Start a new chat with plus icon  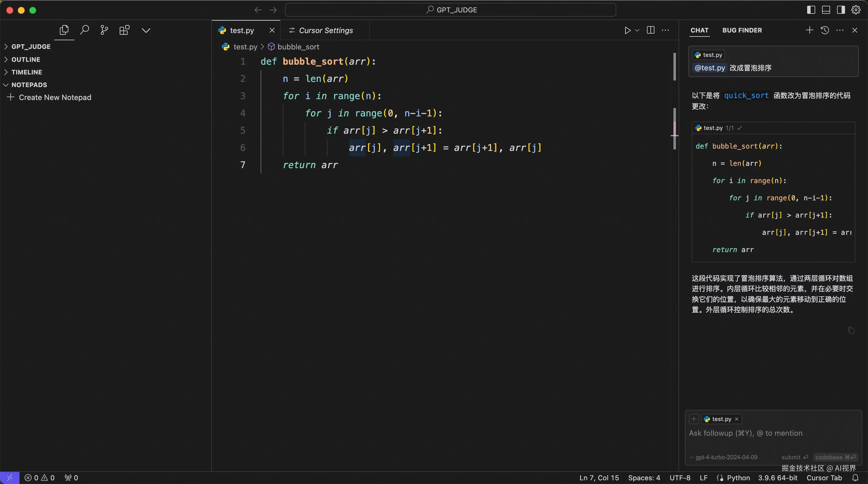[809, 30]
